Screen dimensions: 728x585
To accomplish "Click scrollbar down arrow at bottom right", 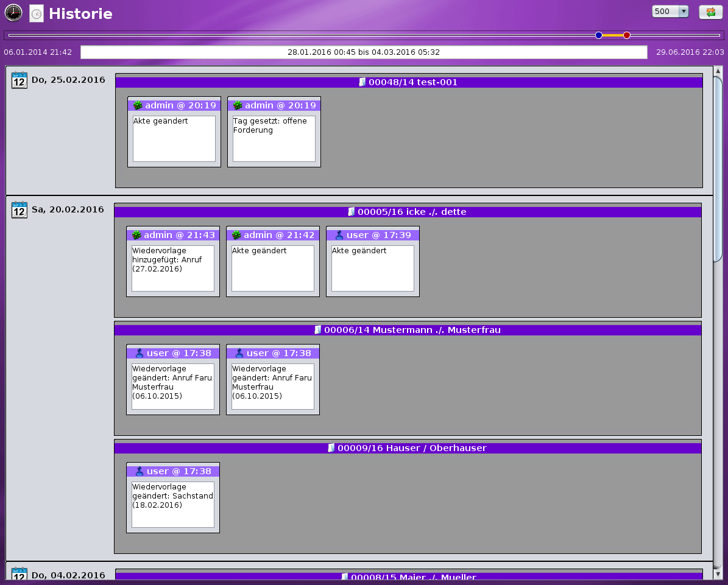I will tap(718, 573).
